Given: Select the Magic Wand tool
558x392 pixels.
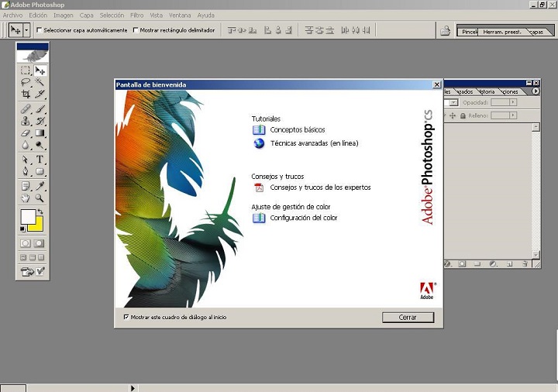Looking at the screenshot, I should coord(40,82).
